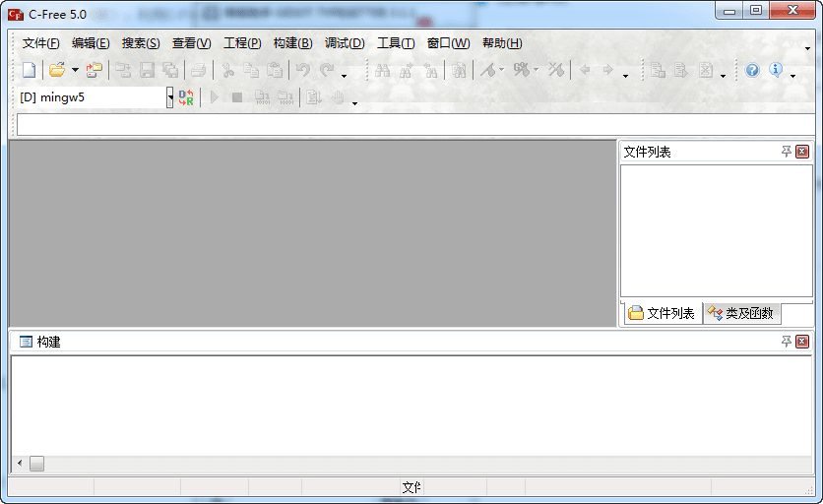Toggle Debug/Release mode with the D-R icon

click(x=186, y=97)
